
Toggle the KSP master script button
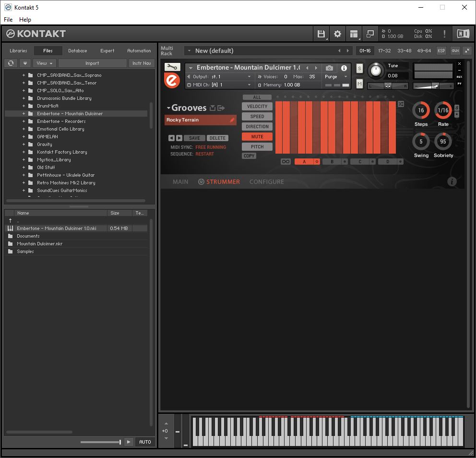coord(441,51)
